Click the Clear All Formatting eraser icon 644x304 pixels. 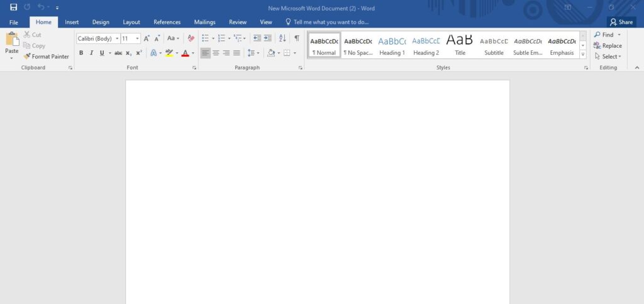point(191,38)
